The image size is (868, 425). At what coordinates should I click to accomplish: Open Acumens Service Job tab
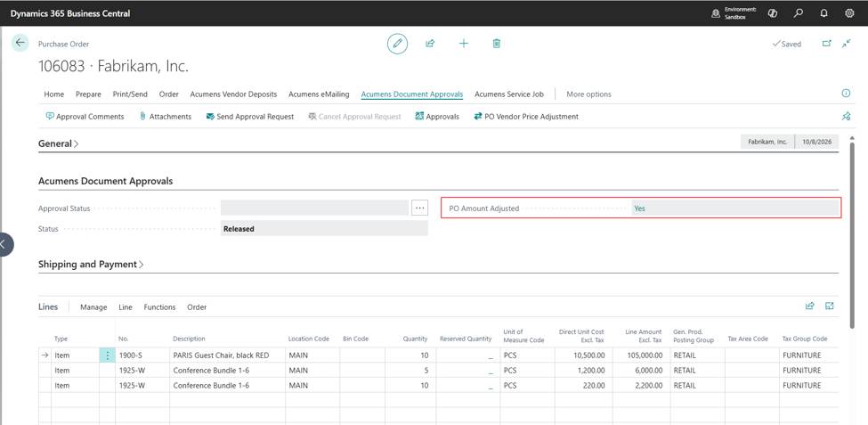coord(508,94)
